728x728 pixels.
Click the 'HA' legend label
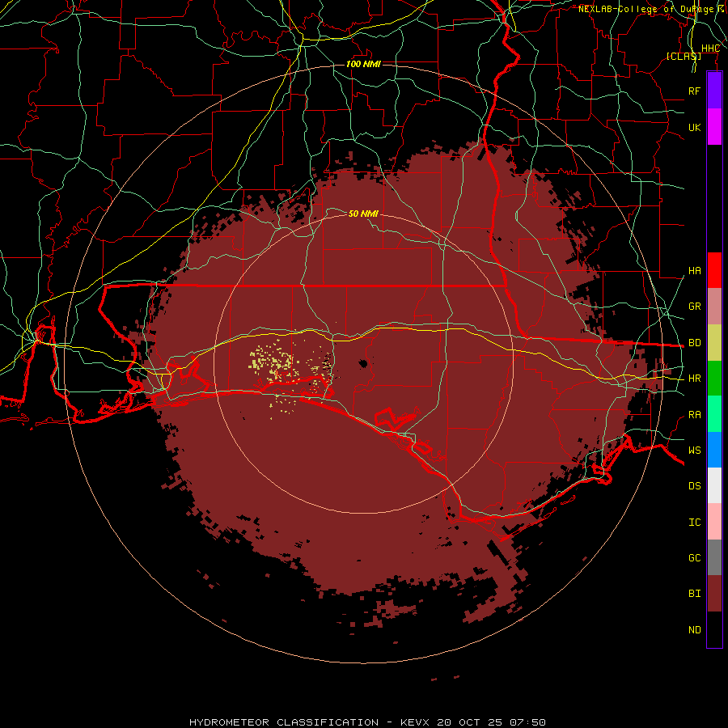(x=694, y=271)
